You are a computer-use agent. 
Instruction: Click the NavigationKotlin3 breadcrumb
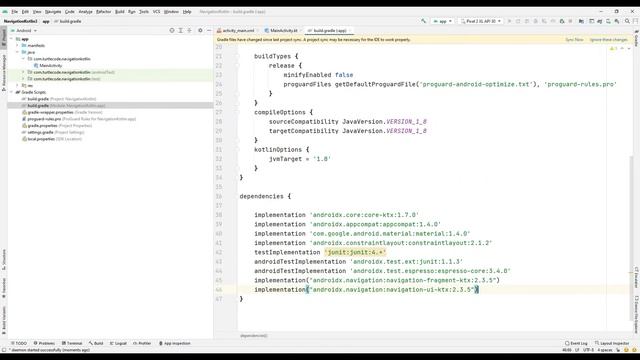20,21
